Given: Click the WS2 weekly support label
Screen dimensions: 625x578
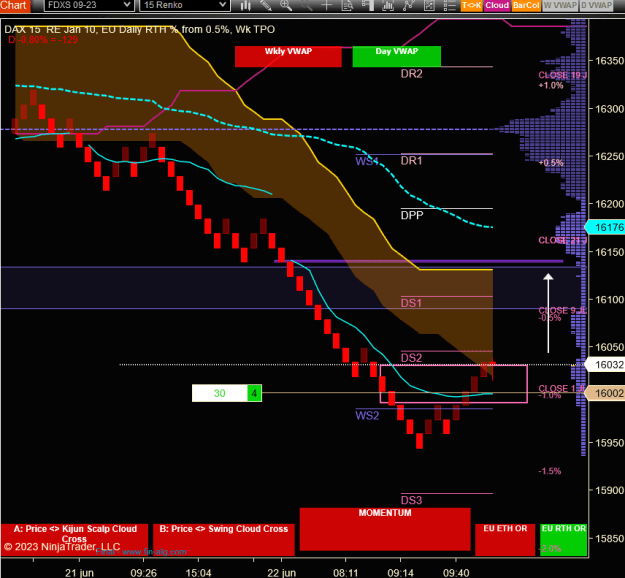Looking at the screenshot, I should coord(367,416).
